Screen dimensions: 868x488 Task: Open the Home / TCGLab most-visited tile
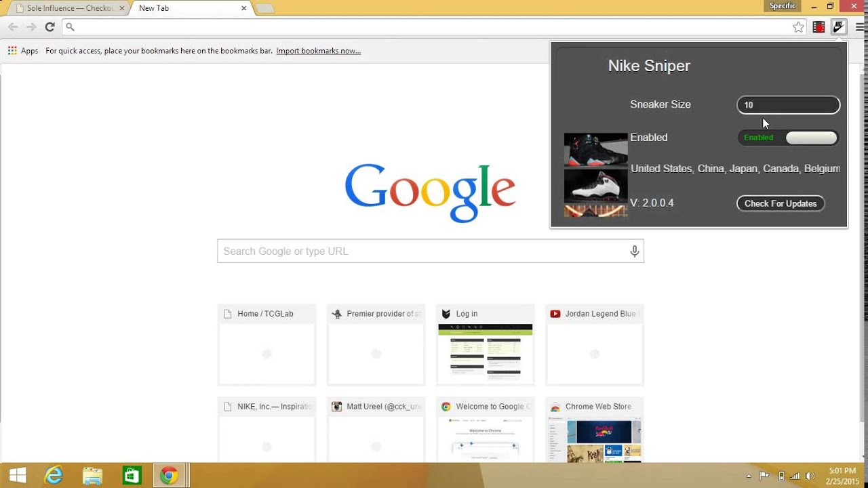(x=267, y=345)
